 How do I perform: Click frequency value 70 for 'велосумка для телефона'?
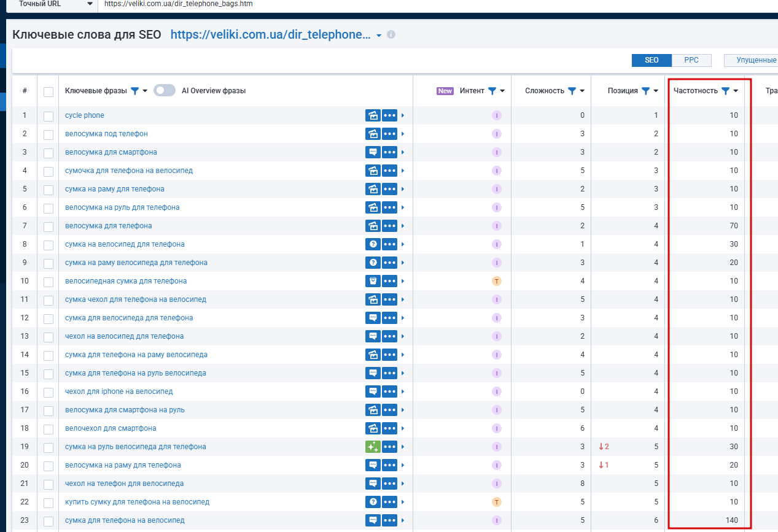coord(734,226)
